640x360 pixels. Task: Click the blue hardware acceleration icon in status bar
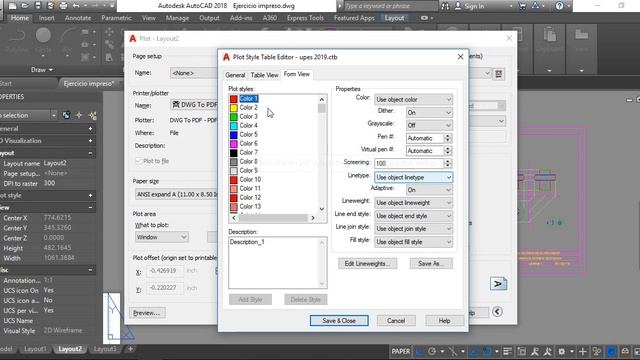point(611,351)
